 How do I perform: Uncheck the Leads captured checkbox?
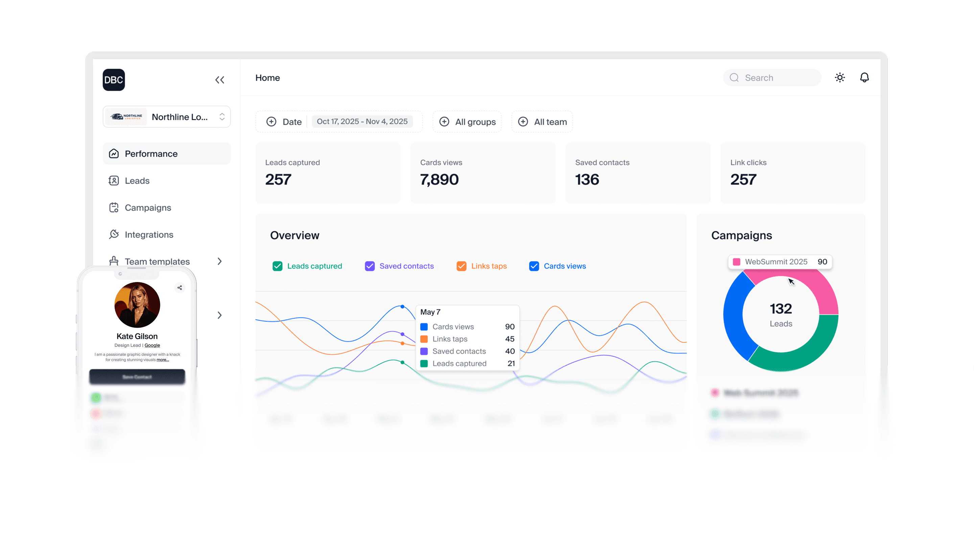coord(277,266)
